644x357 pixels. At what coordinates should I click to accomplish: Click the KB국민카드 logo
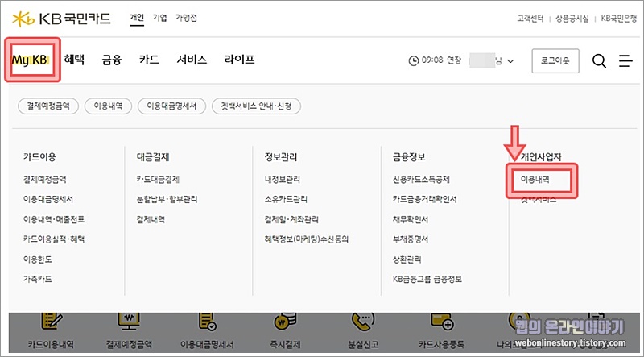point(61,19)
